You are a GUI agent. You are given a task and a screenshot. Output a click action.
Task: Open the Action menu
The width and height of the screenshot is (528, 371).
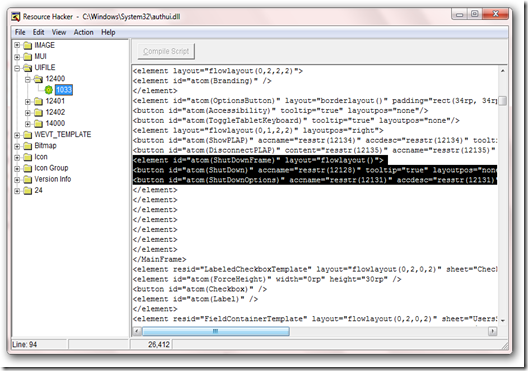pos(84,32)
